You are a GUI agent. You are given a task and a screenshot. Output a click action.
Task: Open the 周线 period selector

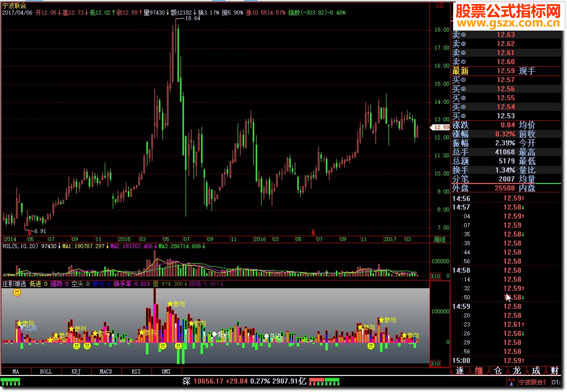pyautogui.click(x=440, y=240)
